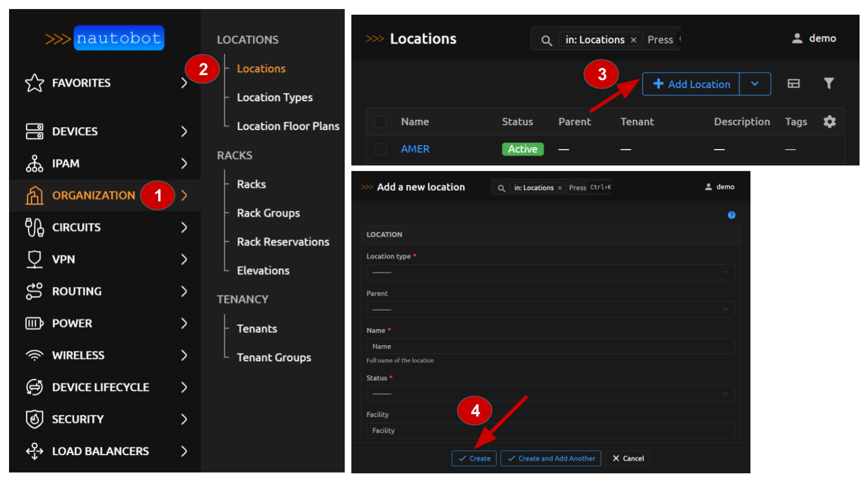The width and height of the screenshot is (868, 488).
Task: Click the Devices server icon
Action: click(34, 132)
